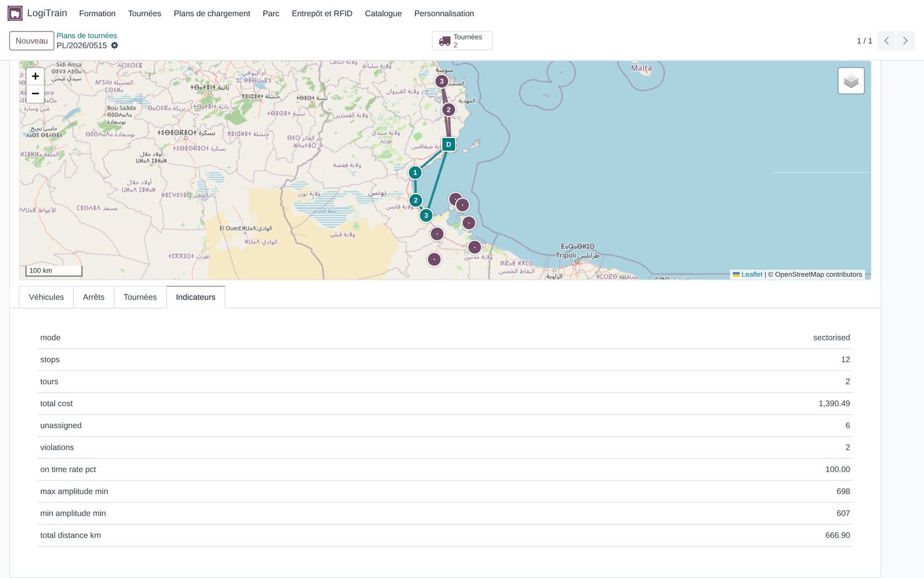924x578 pixels.
Task: Create a new plan with Nouveau
Action: point(31,41)
